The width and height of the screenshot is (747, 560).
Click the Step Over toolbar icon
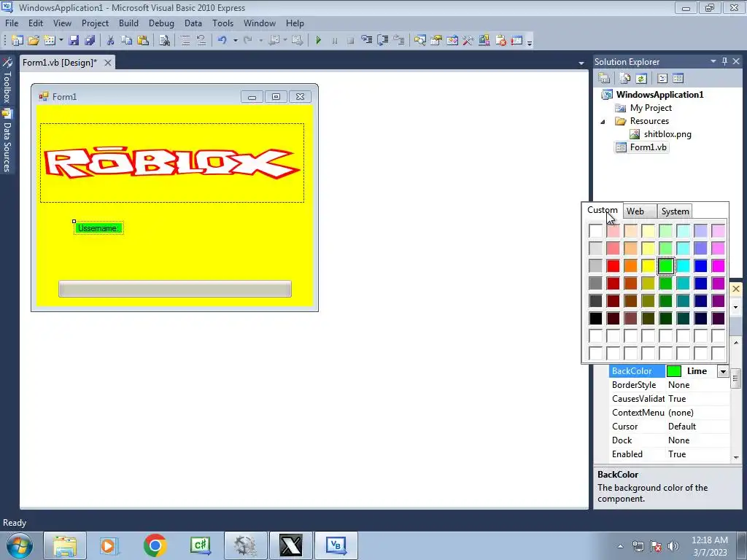[382, 41]
